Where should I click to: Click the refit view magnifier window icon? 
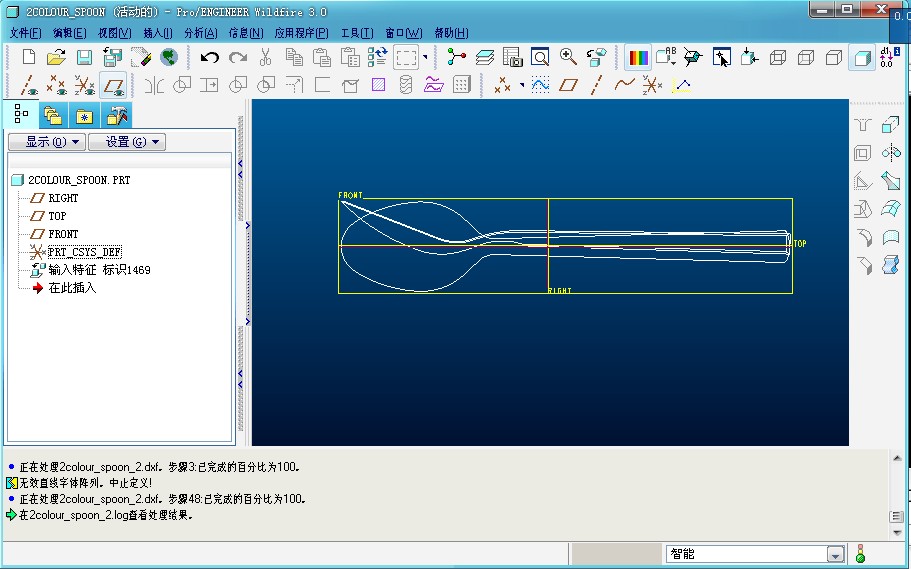540,57
